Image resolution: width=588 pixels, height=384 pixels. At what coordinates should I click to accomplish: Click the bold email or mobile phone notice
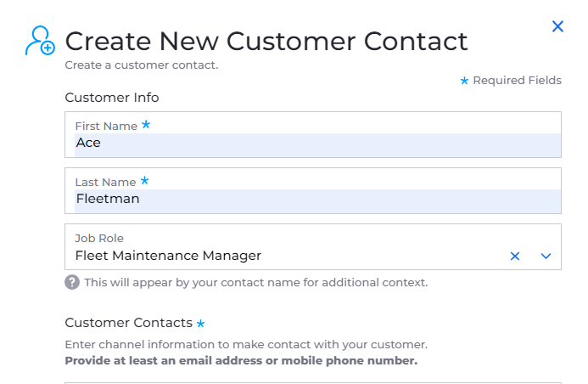pos(241,361)
